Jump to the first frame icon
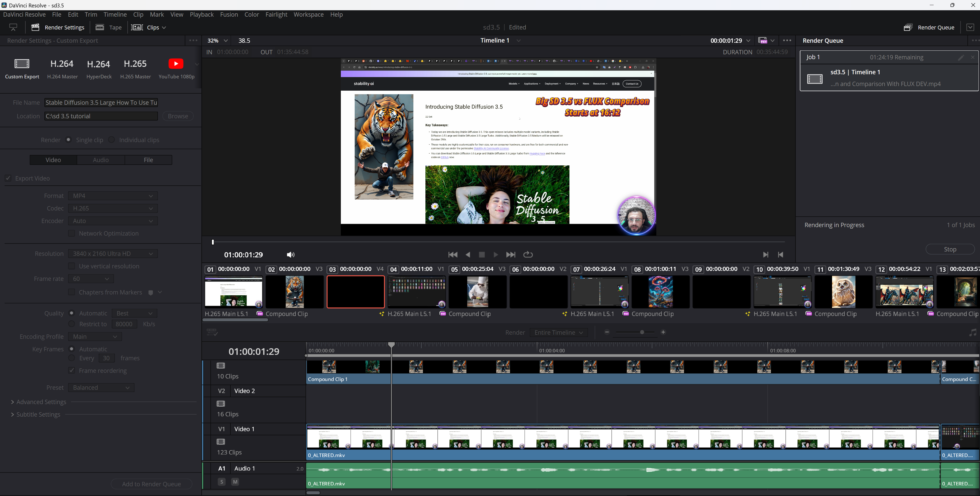 [x=453, y=255]
